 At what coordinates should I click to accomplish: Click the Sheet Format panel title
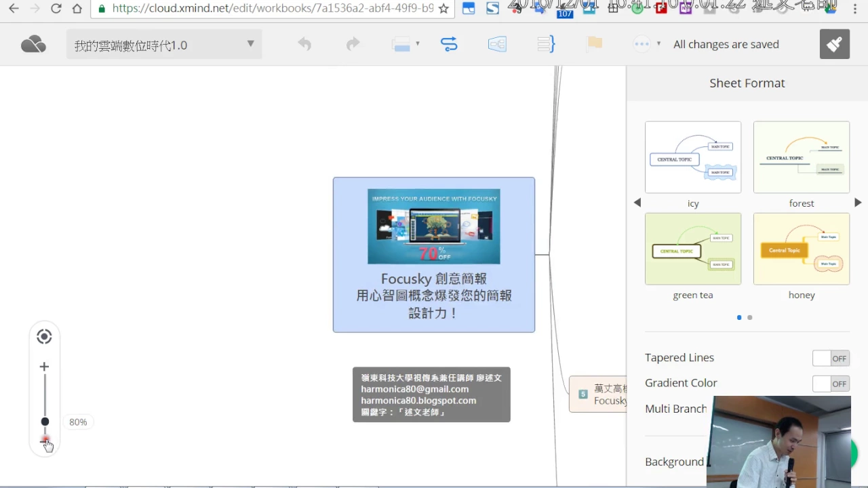(747, 83)
